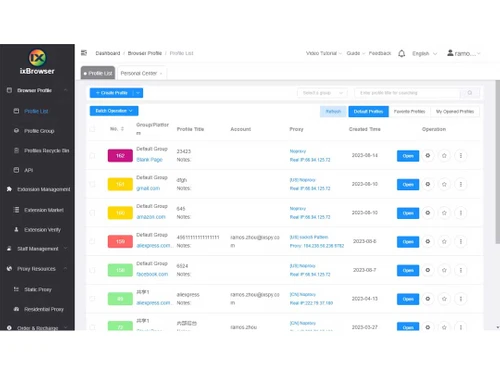Favorite profile 162 with star icon
The image size is (500, 375).
coord(444,156)
